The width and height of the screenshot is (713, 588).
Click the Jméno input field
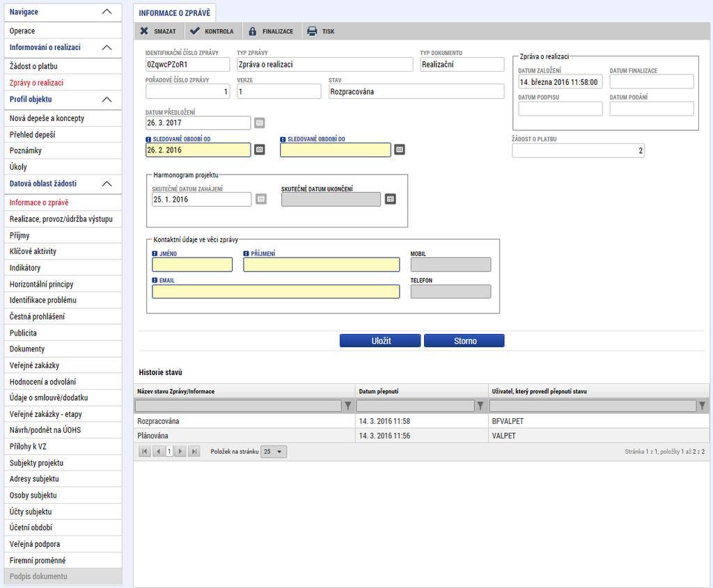pos(192,264)
